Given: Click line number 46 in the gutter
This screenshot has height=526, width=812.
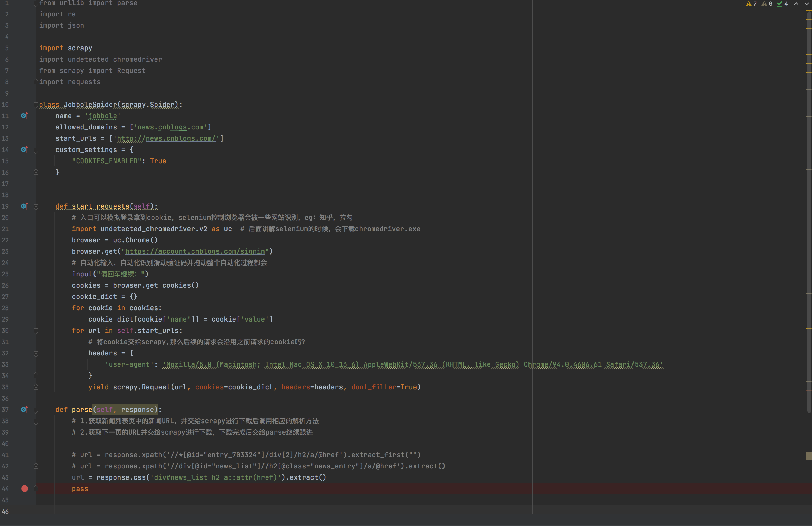Looking at the screenshot, I should (5, 511).
